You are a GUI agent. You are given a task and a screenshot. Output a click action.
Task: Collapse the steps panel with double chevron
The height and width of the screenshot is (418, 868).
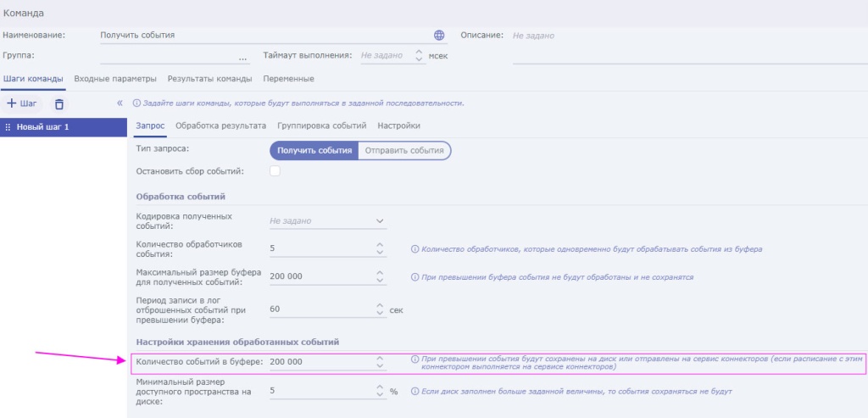tap(120, 103)
